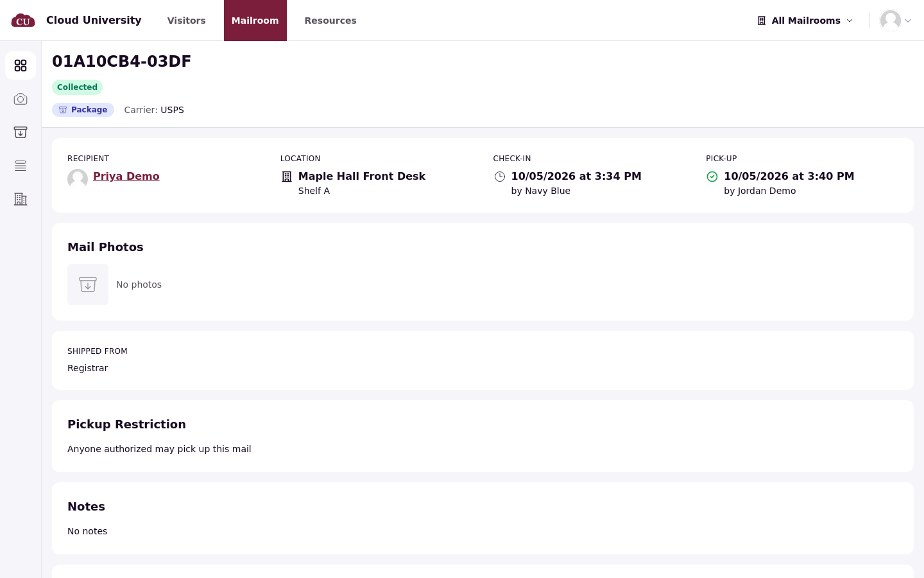Open the stacked list icon in sidebar
This screenshot has width=924, height=578.
tap(21, 166)
